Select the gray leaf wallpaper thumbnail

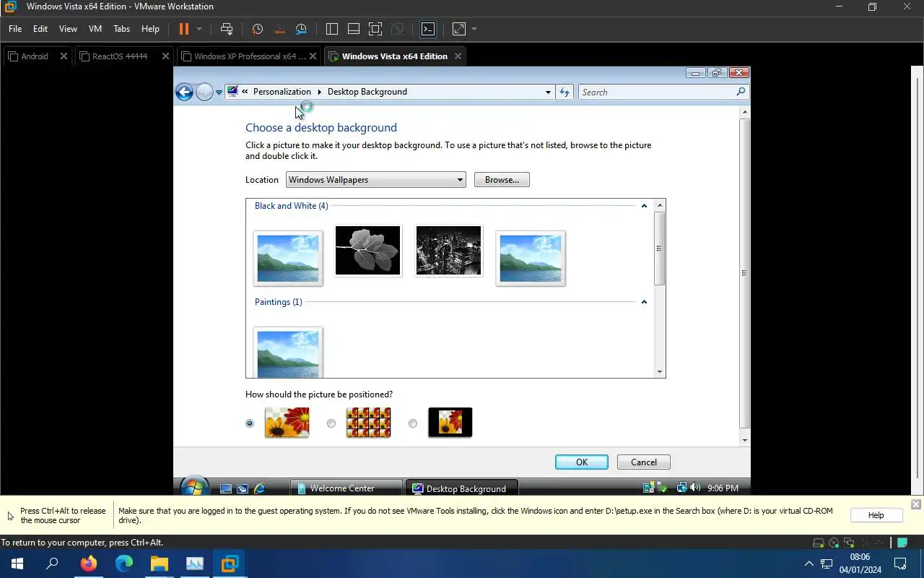pos(368,251)
